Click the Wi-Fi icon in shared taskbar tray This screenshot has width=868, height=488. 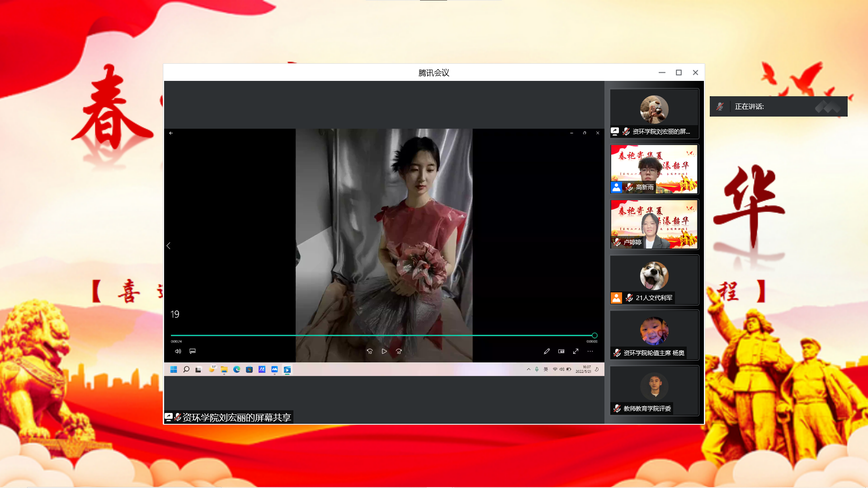pos(555,369)
